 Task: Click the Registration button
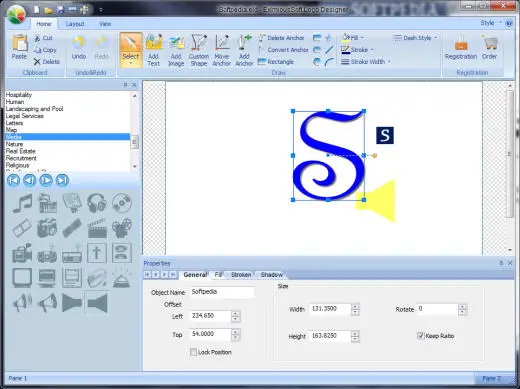[x=461, y=48]
